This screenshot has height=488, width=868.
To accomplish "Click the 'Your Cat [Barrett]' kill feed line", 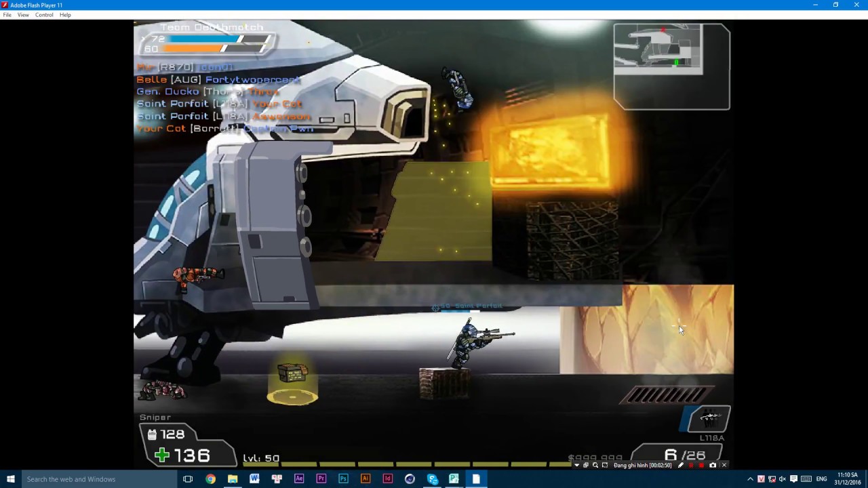I will (x=224, y=128).
